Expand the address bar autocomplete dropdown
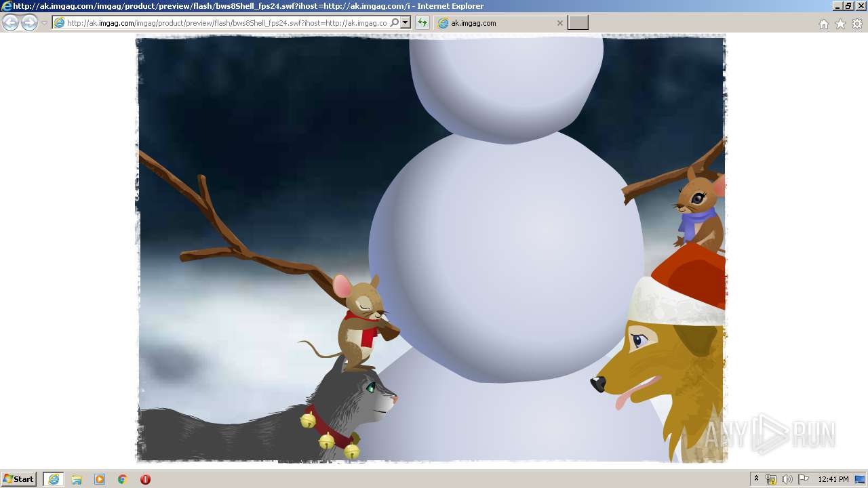 click(406, 22)
